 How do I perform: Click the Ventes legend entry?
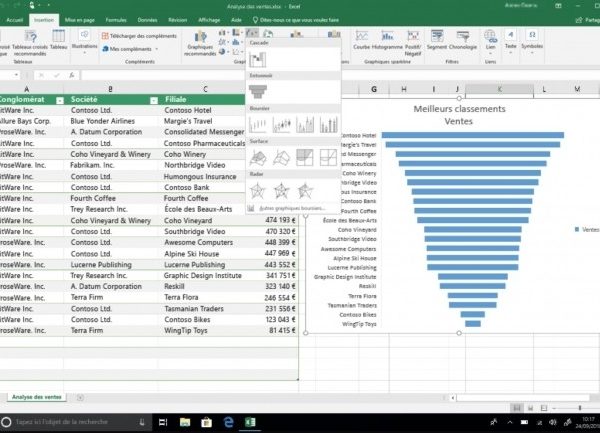click(587, 230)
